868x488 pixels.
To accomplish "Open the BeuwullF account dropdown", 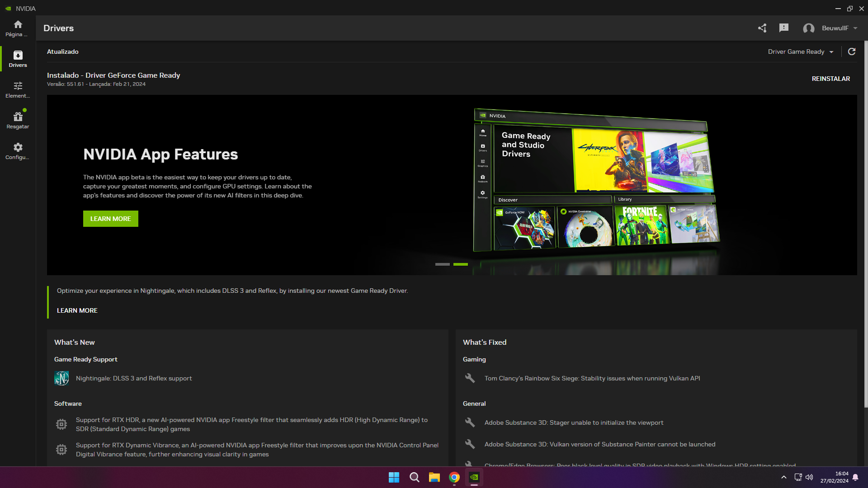I will click(x=839, y=28).
